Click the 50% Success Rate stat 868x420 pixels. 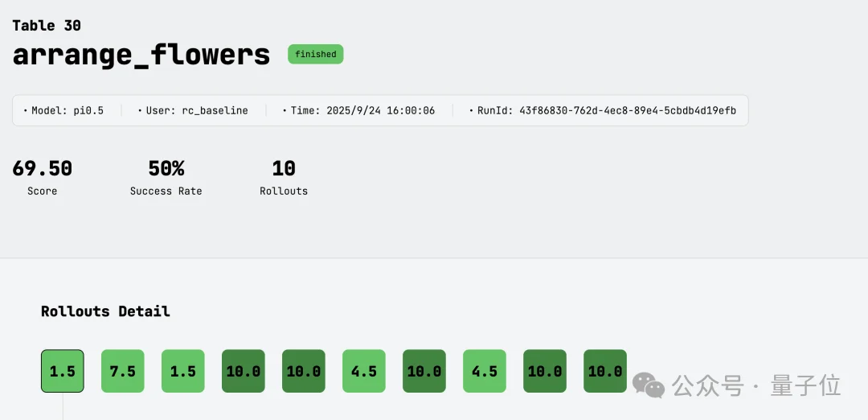click(166, 169)
